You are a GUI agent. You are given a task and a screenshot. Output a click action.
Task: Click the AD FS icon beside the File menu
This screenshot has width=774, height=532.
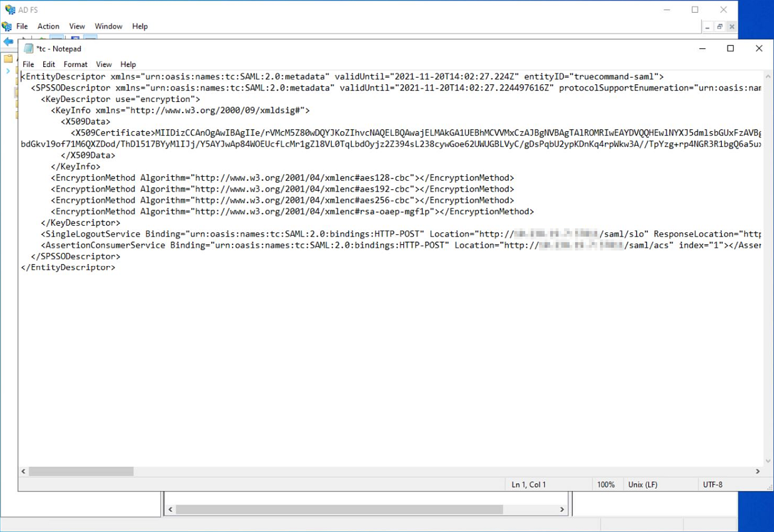tap(7, 26)
